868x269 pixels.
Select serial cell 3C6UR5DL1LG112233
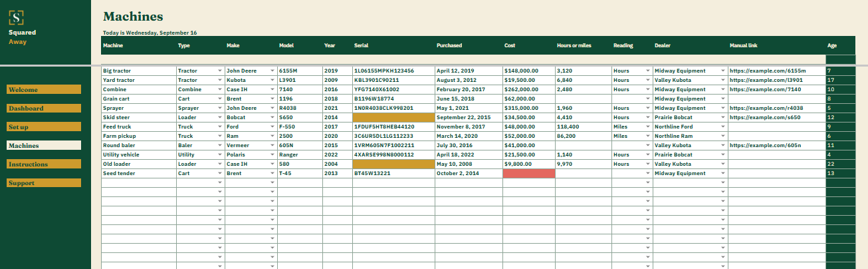click(x=393, y=136)
